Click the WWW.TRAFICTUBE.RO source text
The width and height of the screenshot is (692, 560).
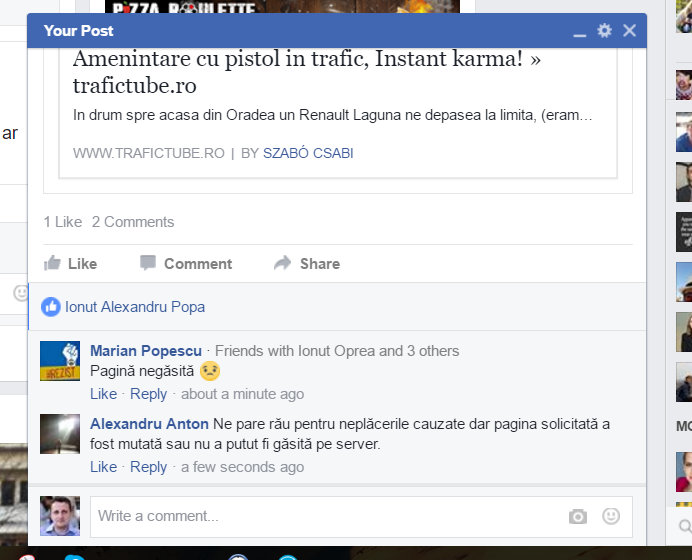(x=149, y=153)
